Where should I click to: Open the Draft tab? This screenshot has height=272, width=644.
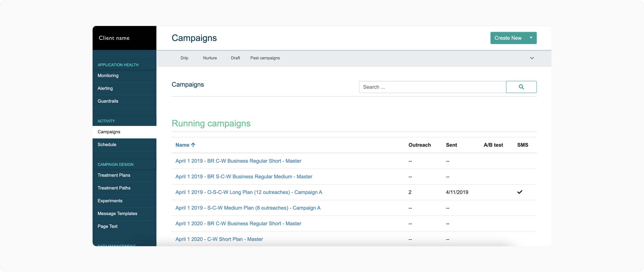click(x=235, y=58)
